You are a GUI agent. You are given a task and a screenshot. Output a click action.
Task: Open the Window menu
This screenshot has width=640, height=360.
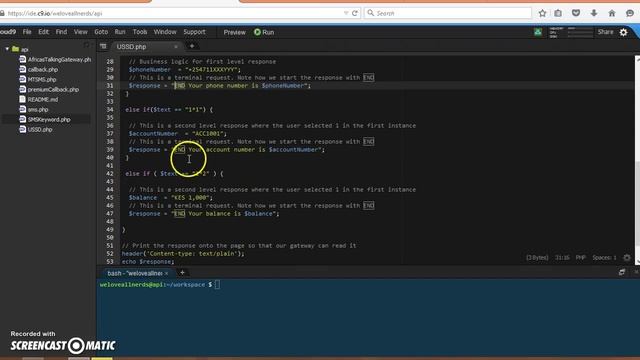tap(165, 32)
